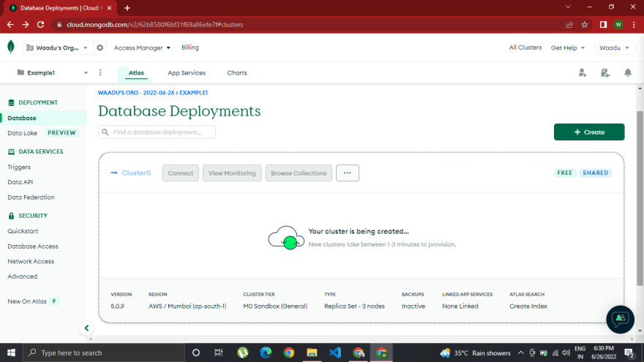Click EXAMPLE1 breadcrumb link
644x362 pixels.
(193, 93)
